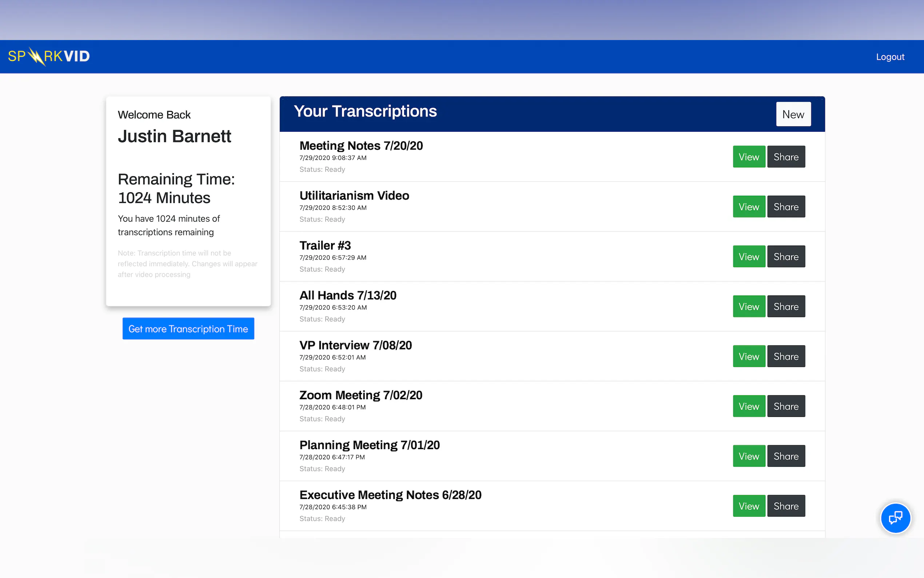This screenshot has height=578, width=924.
Task: Select the Zoom Meeting 7/02/20 title
Action: click(361, 395)
